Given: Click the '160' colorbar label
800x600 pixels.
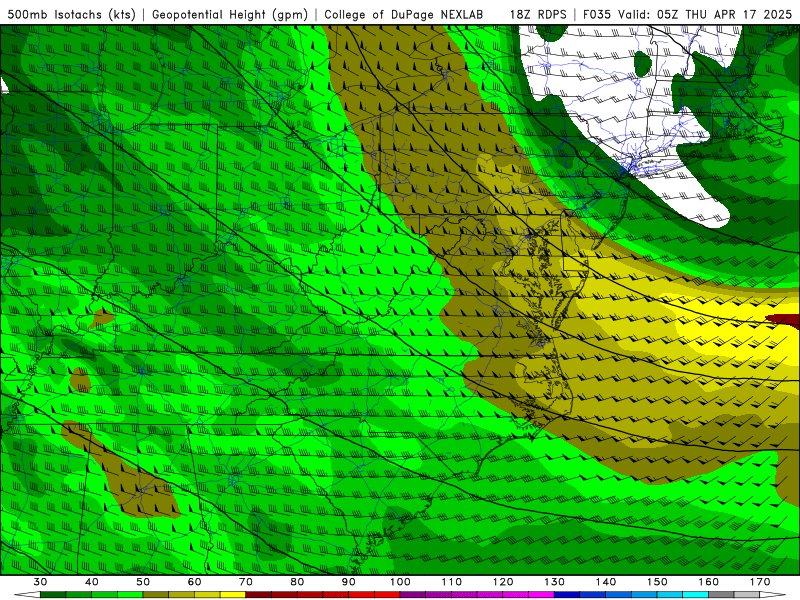Looking at the screenshot, I should (x=709, y=582).
